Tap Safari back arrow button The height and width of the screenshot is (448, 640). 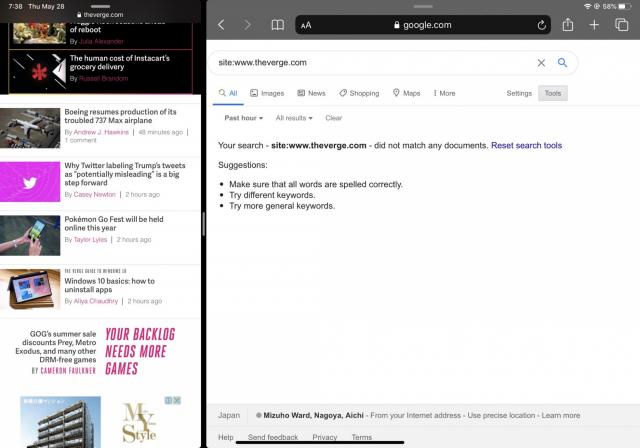click(221, 25)
